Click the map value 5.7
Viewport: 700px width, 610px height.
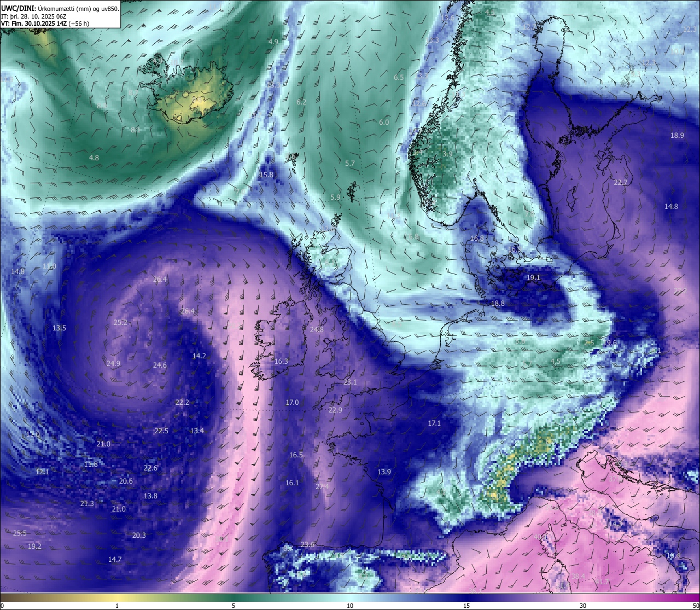(x=350, y=163)
